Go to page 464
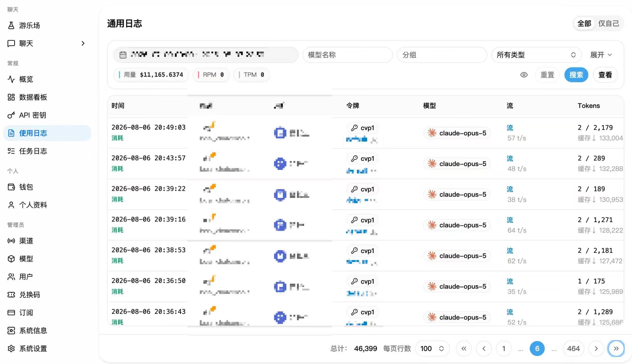This screenshot has width=632, height=364. point(573,348)
